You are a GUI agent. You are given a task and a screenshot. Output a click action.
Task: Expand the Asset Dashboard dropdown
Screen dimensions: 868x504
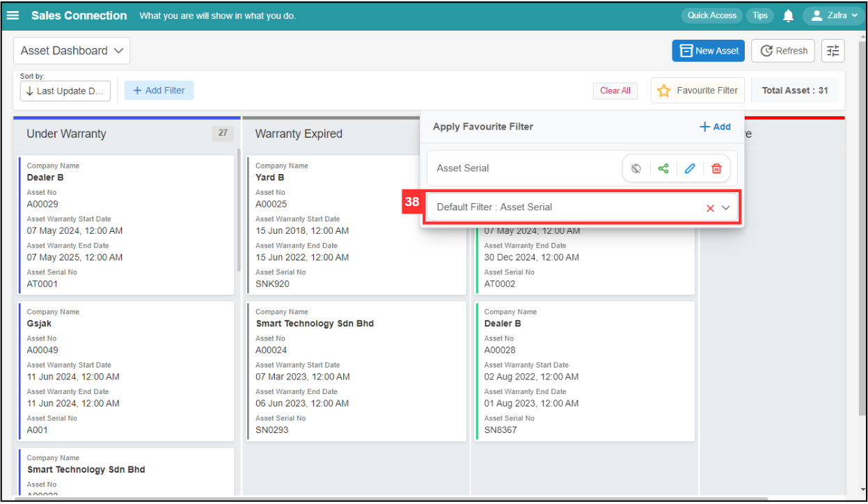tap(72, 51)
